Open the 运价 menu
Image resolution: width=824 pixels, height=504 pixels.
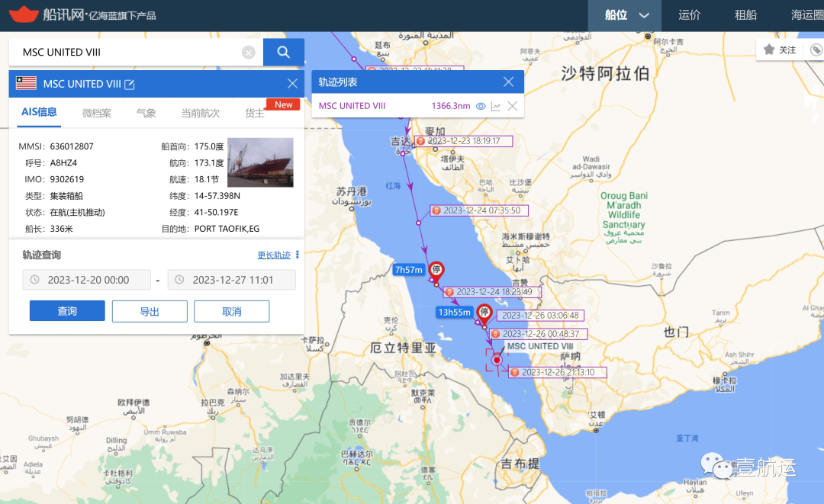pos(689,15)
